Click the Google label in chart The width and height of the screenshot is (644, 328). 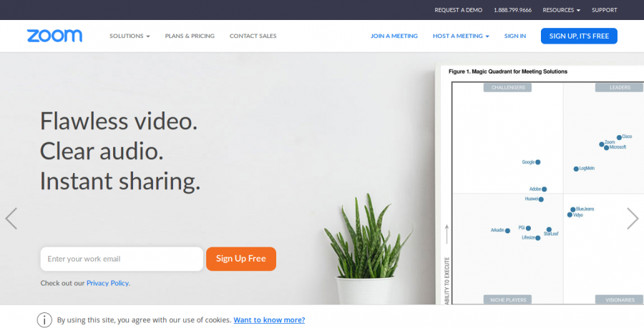528,162
